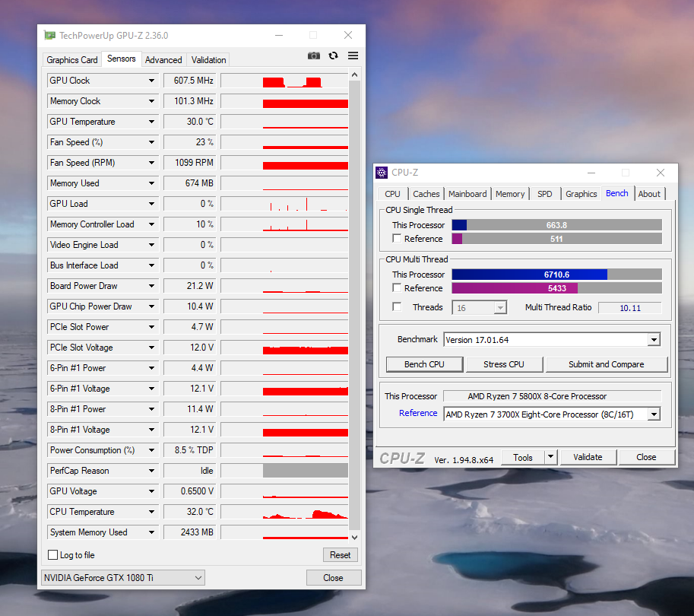The image size is (694, 616).
Task: Open the Fan Speed (RPM) sensor dropdown
Action: [x=151, y=163]
